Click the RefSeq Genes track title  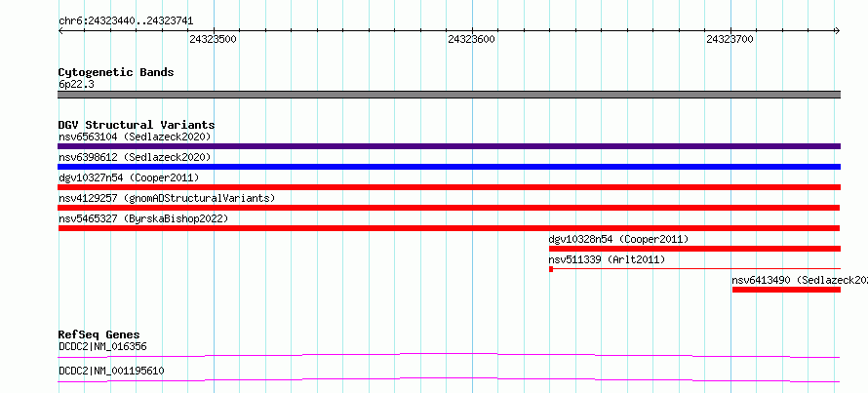point(99,334)
